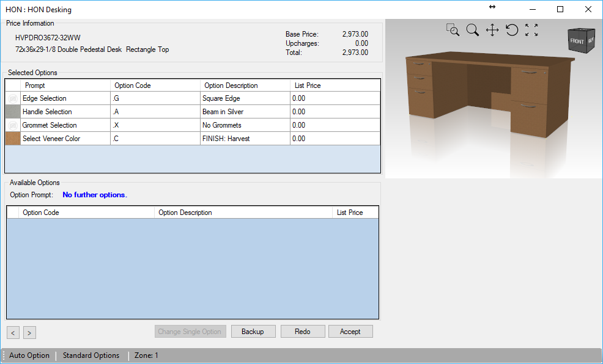Click the zoom window tool icon
The image size is (603, 364).
[x=453, y=29]
